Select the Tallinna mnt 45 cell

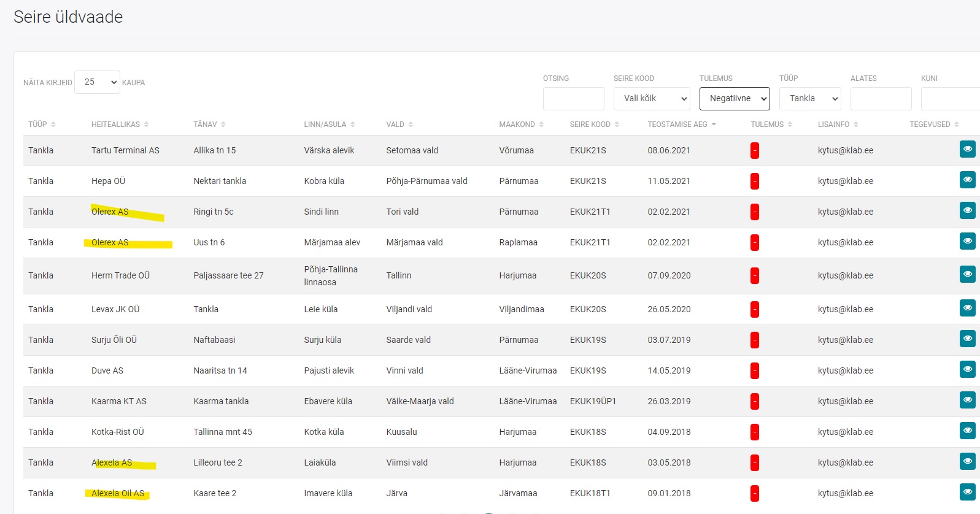point(223,432)
